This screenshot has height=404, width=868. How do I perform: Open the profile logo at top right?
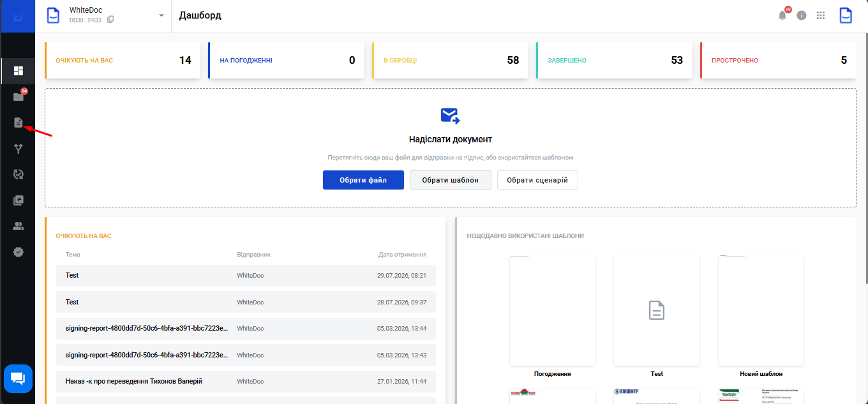tap(846, 15)
